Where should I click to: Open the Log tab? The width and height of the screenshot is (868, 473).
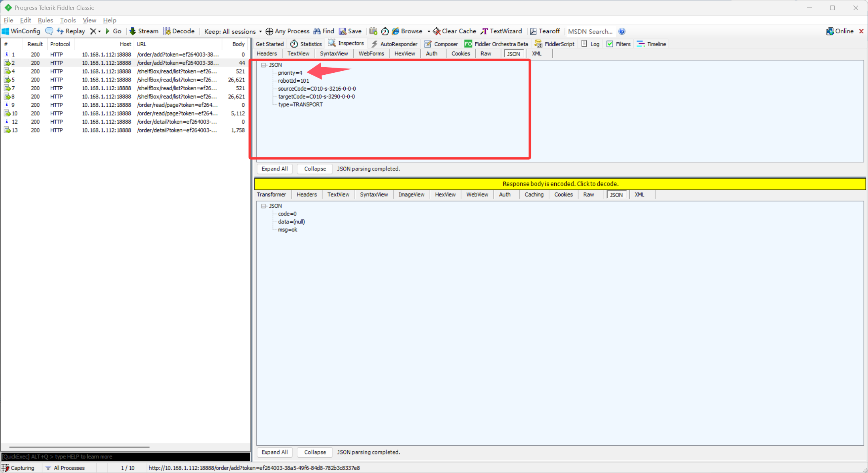(x=591, y=44)
